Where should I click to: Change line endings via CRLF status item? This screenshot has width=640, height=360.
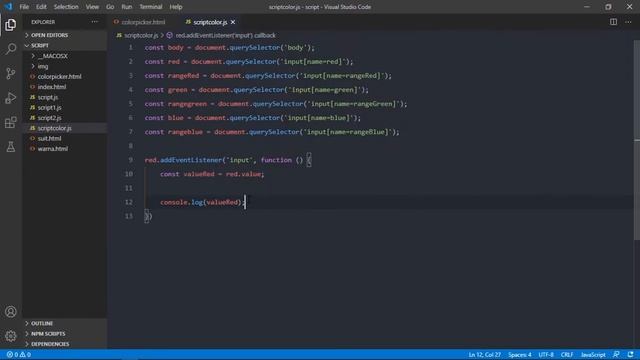(567, 355)
